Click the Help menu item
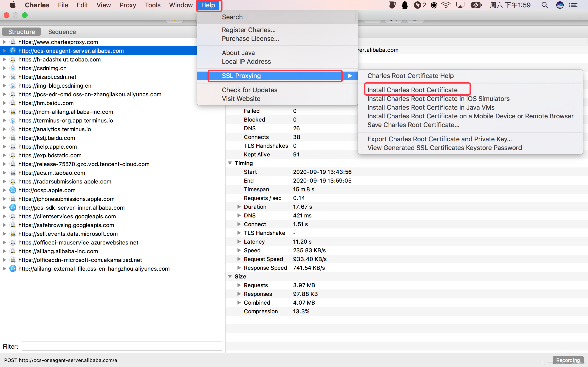The image size is (588, 367). (x=208, y=5)
